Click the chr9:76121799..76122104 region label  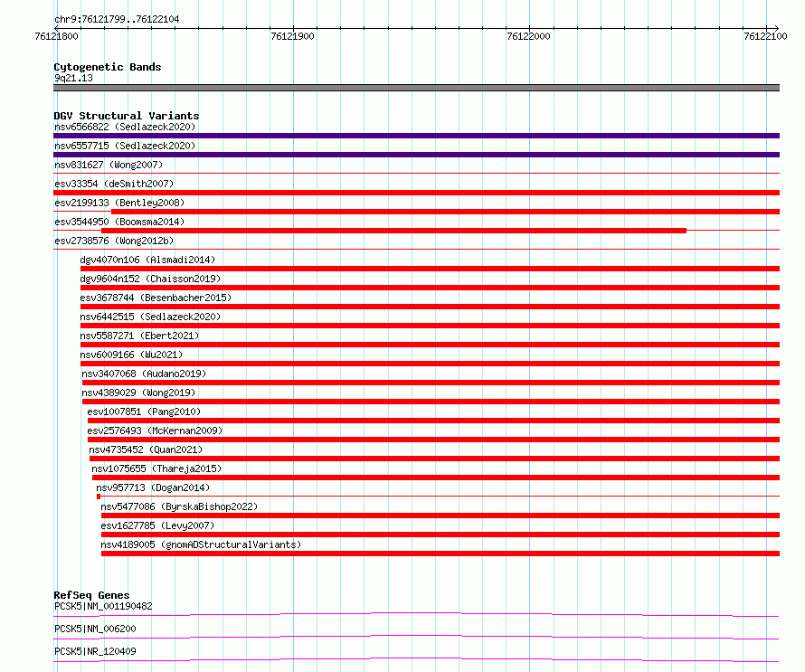(x=117, y=19)
